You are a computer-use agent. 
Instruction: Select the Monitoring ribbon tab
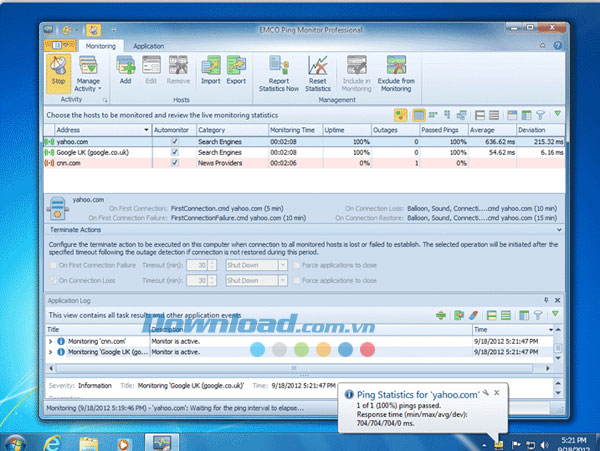coord(99,46)
